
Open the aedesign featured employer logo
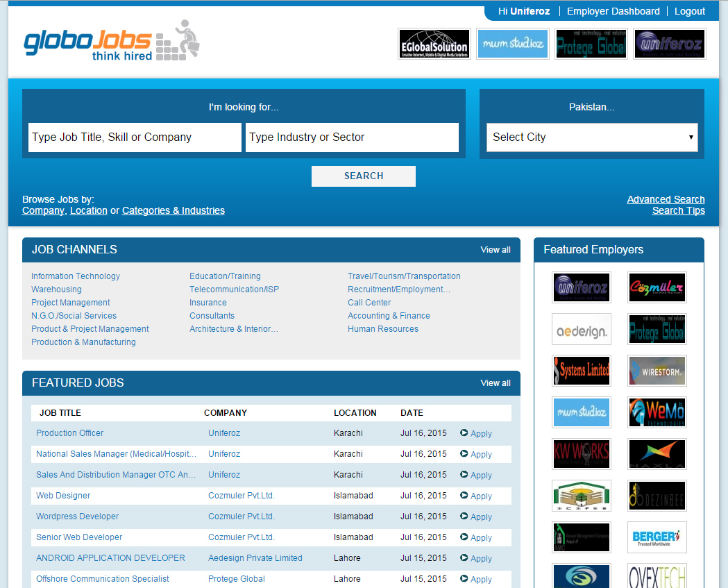pos(581,329)
